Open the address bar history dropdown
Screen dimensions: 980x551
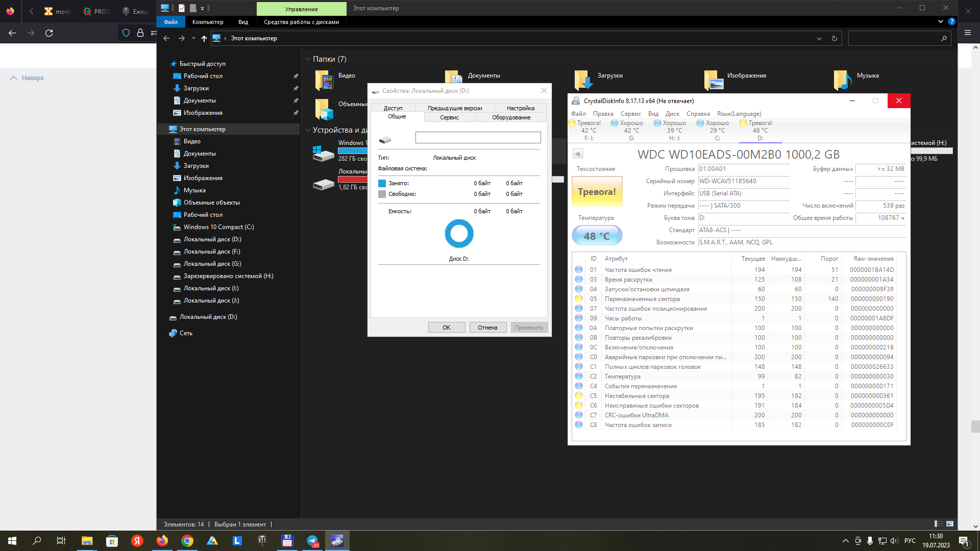(x=819, y=38)
